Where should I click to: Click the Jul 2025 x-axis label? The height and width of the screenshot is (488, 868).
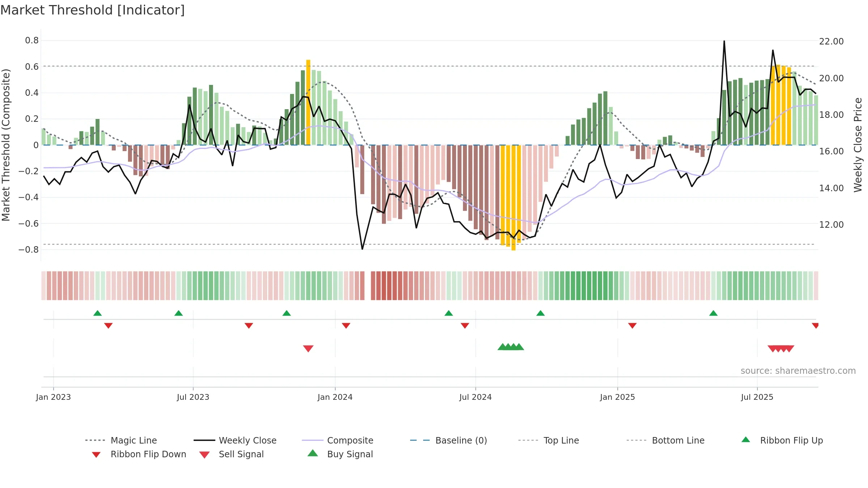757,397
